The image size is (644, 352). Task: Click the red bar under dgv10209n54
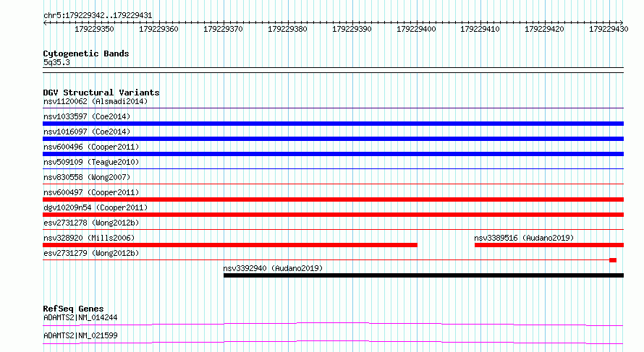tap(333, 215)
